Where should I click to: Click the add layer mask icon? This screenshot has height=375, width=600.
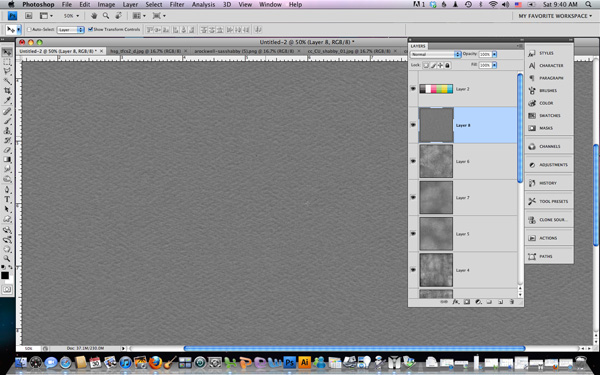(467, 302)
